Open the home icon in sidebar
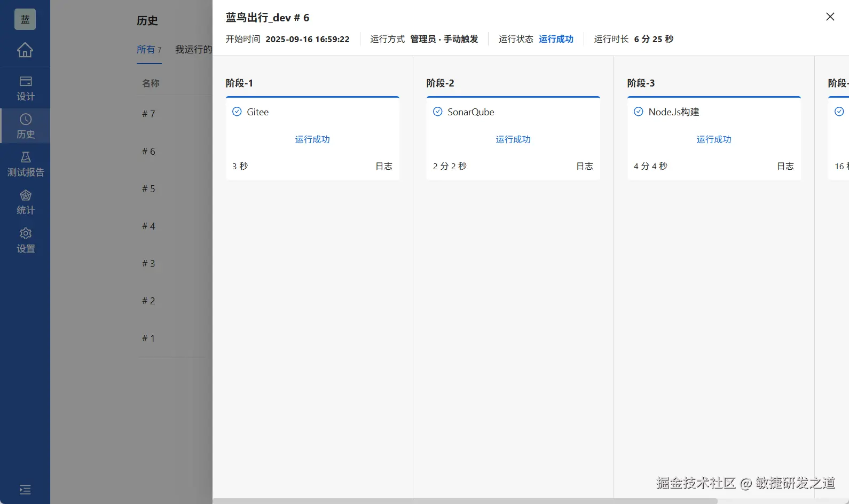The width and height of the screenshot is (849, 504). 25,50
